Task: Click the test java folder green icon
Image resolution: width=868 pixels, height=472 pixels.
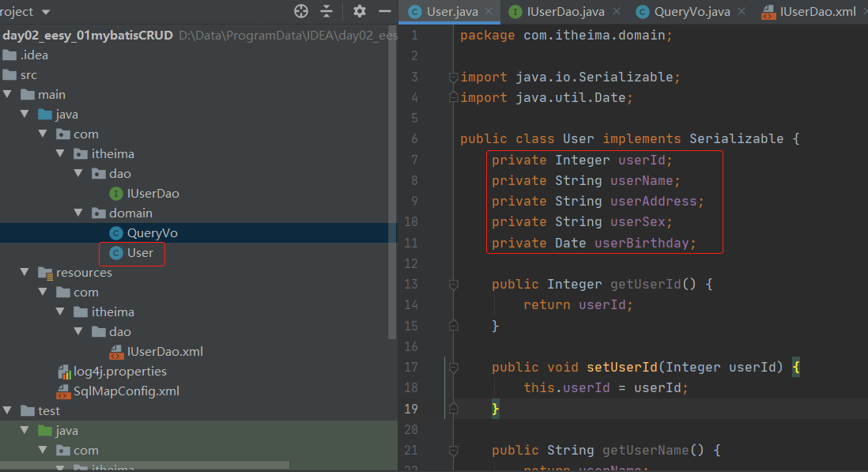Action: [x=45, y=431]
